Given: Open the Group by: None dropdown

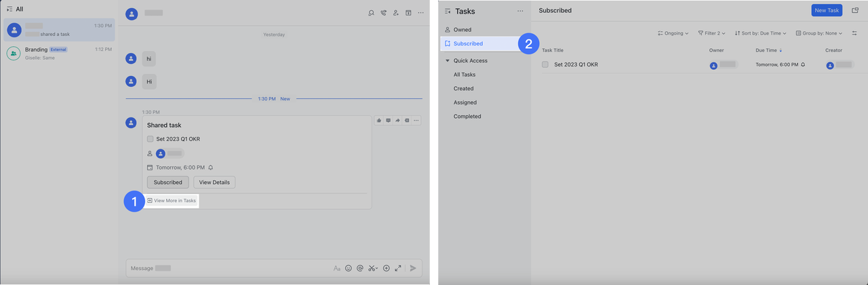Looking at the screenshot, I should (x=818, y=33).
